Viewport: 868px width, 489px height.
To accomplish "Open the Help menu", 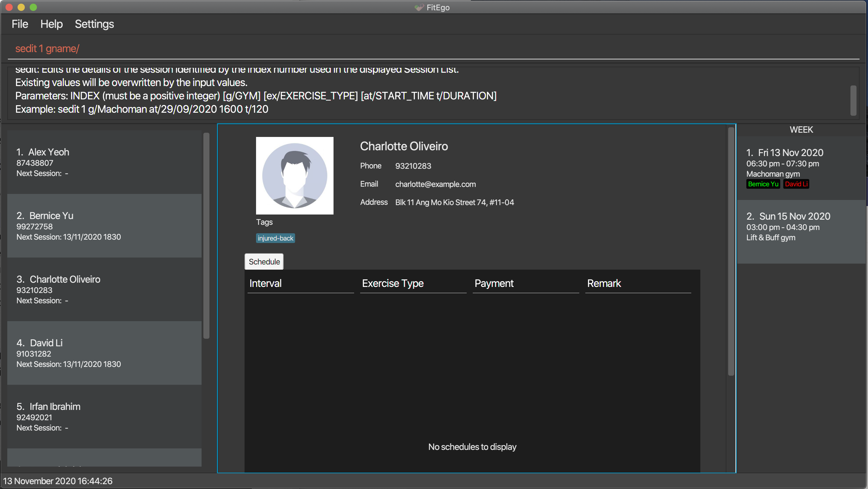I will 51,24.
